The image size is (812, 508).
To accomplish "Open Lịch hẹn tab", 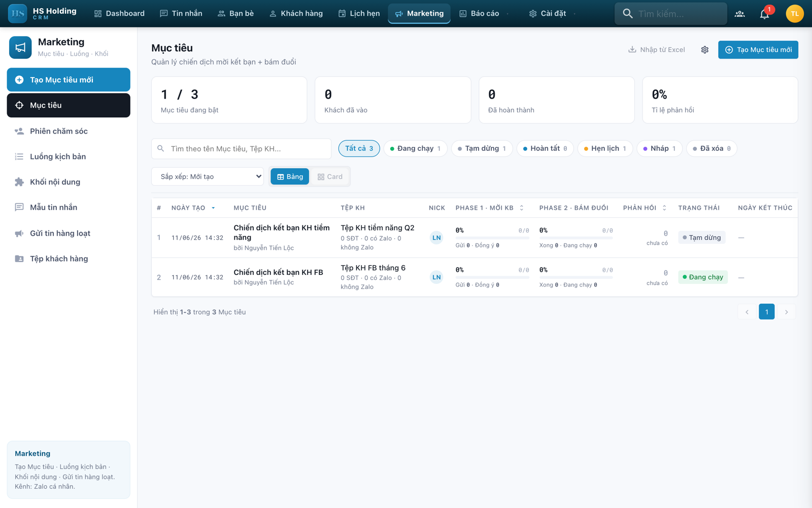I will tap(359, 14).
